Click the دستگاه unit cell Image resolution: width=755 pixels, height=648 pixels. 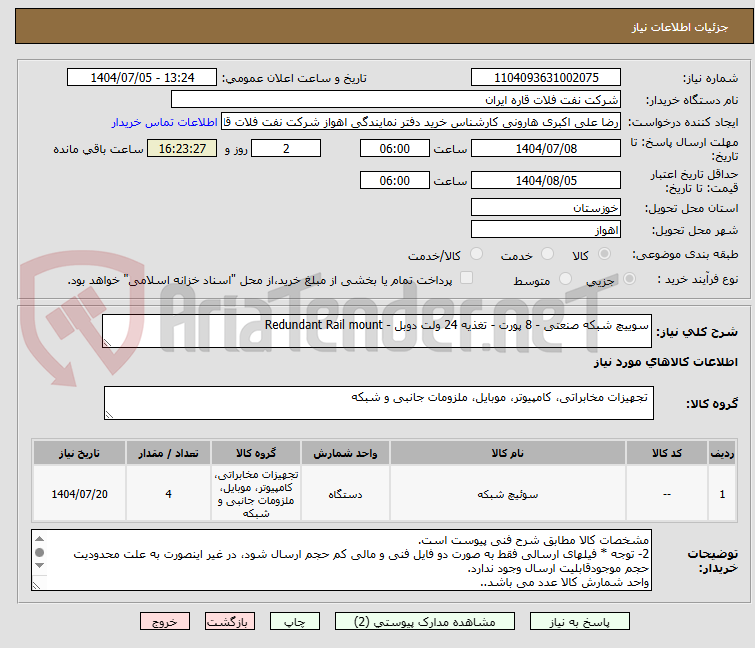coord(345,494)
